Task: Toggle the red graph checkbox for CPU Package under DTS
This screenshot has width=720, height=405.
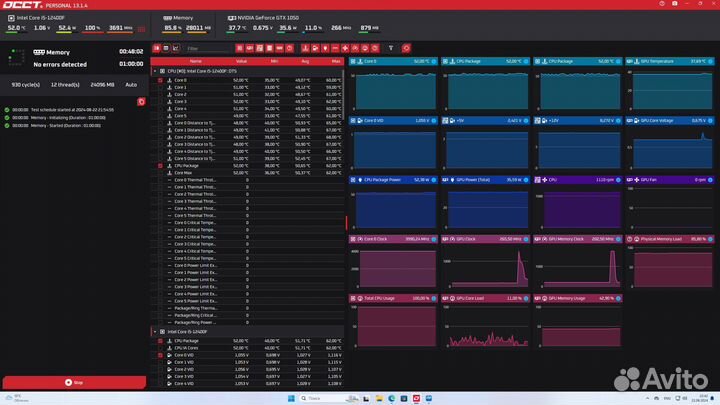Action: click(160, 166)
